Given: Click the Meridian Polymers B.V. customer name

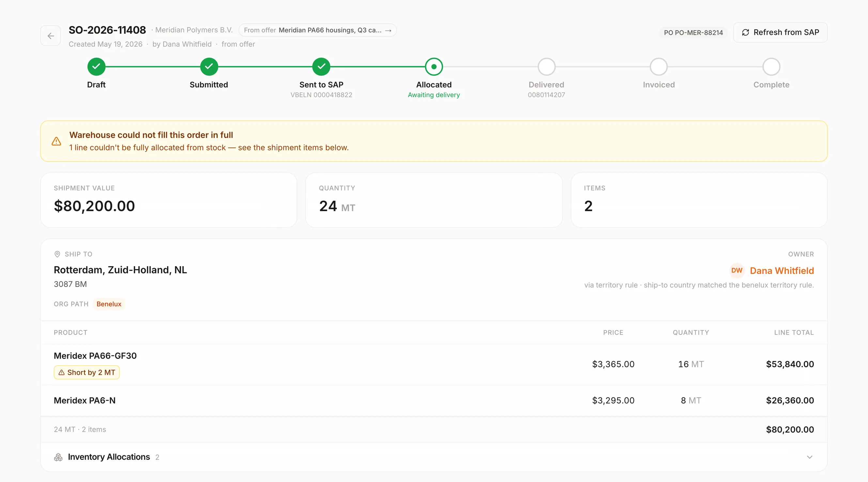Looking at the screenshot, I should (194, 30).
